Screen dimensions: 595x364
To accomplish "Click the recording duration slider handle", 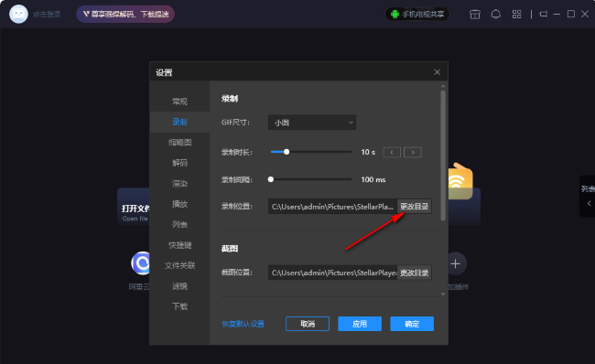I will [x=287, y=152].
